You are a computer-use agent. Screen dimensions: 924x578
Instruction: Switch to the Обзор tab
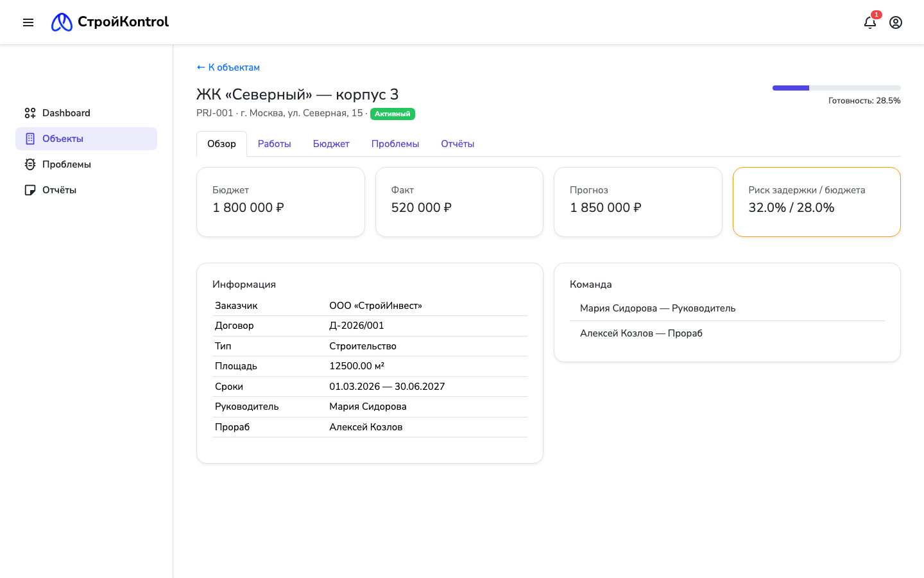[221, 144]
